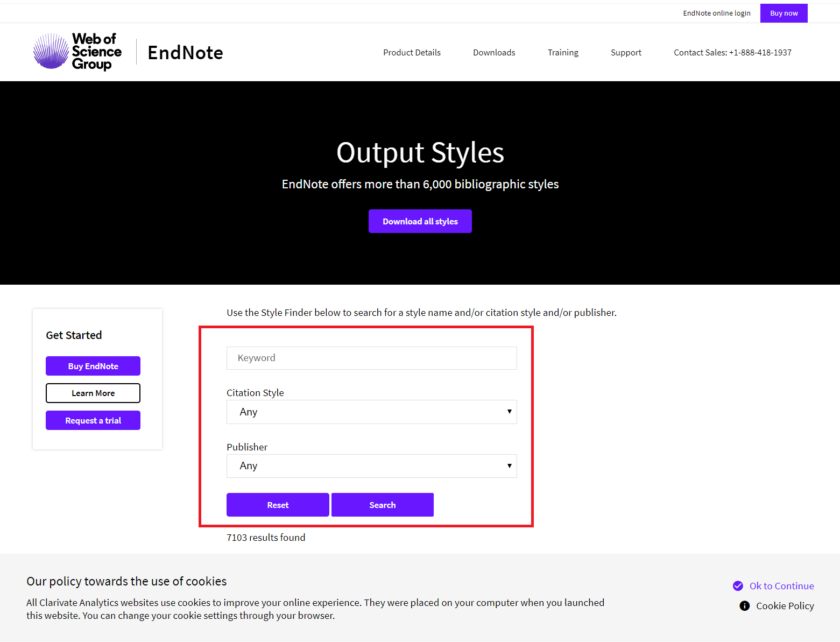The image size is (840, 642).
Task: Open the Support menu item
Action: [x=626, y=53]
